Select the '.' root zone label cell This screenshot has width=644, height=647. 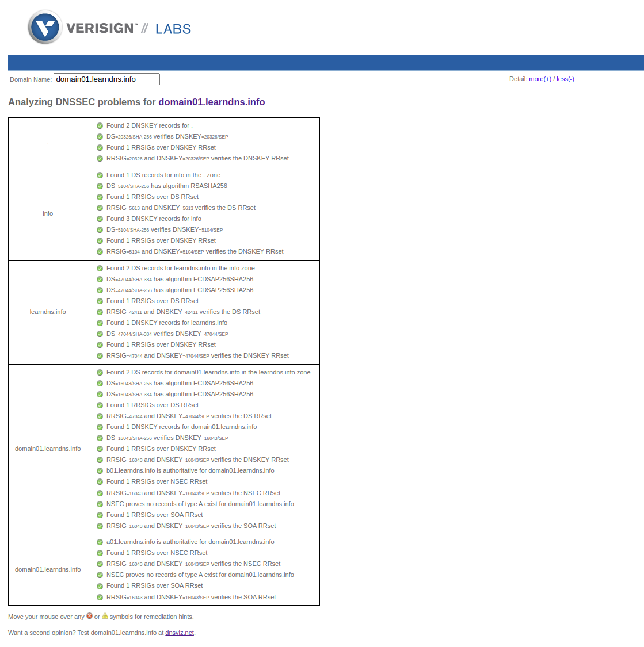[x=48, y=143]
